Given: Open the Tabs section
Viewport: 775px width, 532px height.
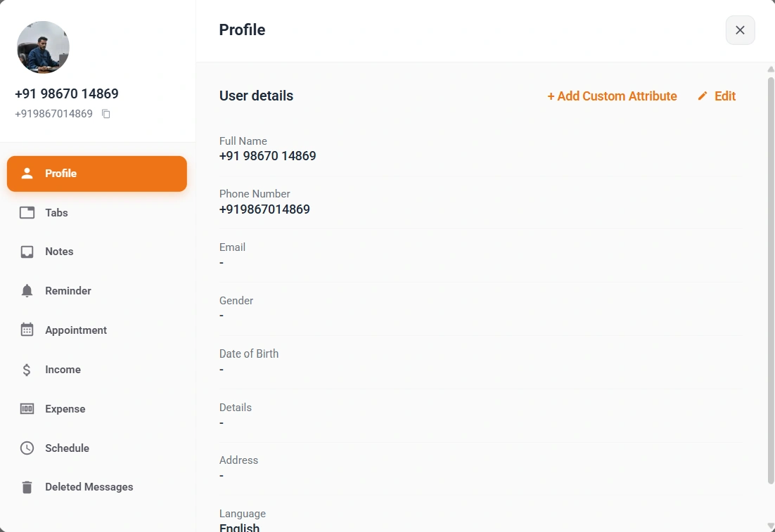Looking at the screenshot, I should (97, 213).
